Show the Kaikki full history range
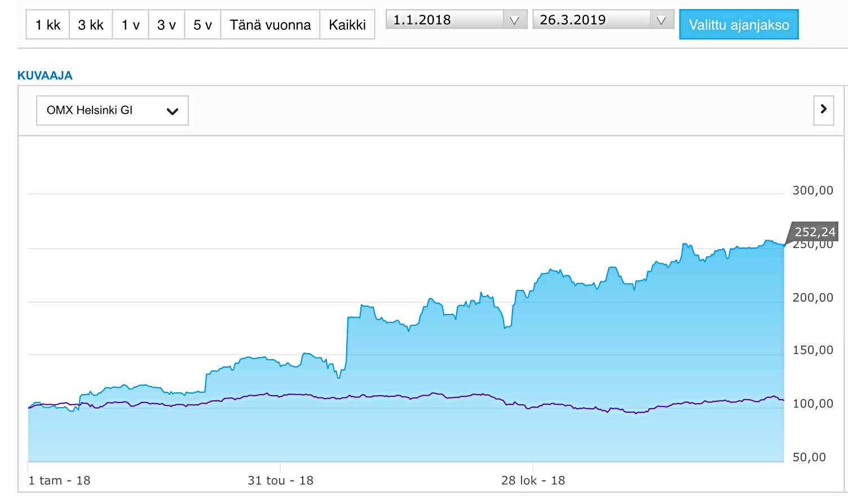This screenshot has width=848, height=504. point(347,25)
